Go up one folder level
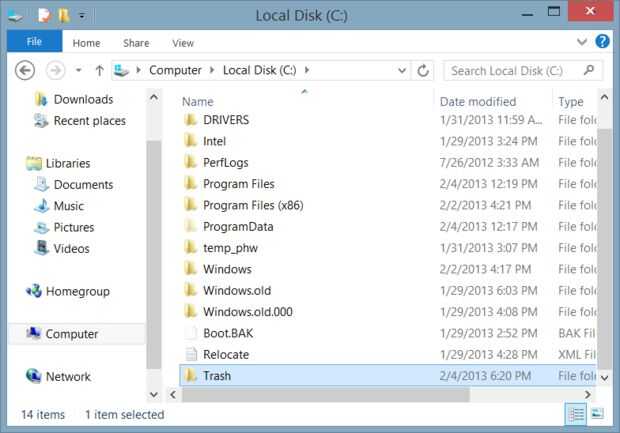Viewport: 620px width, 433px height. coord(99,71)
